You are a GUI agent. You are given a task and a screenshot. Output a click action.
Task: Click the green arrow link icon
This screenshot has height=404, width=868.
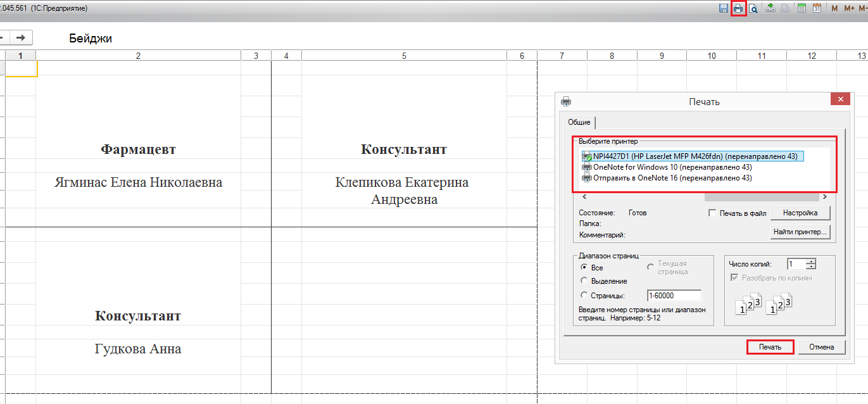click(771, 8)
